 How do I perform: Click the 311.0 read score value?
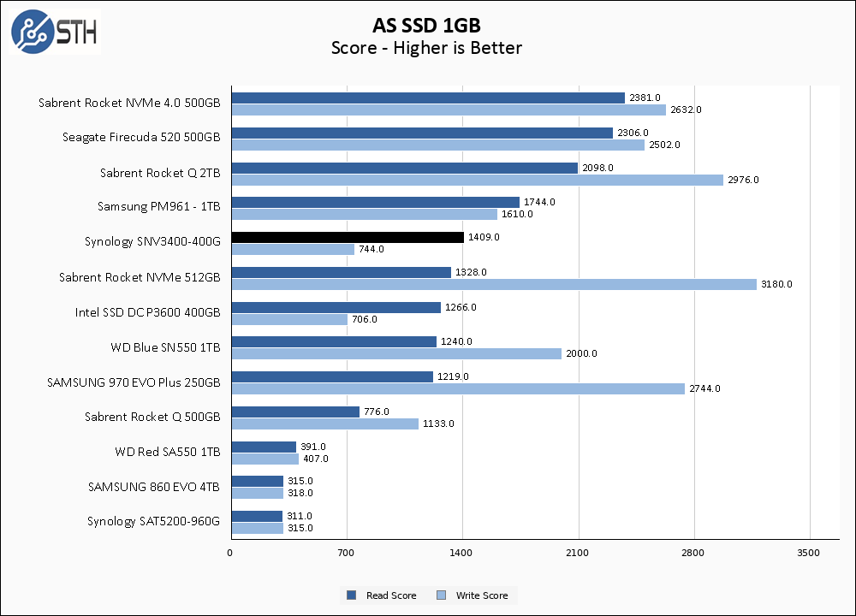tap(300, 516)
